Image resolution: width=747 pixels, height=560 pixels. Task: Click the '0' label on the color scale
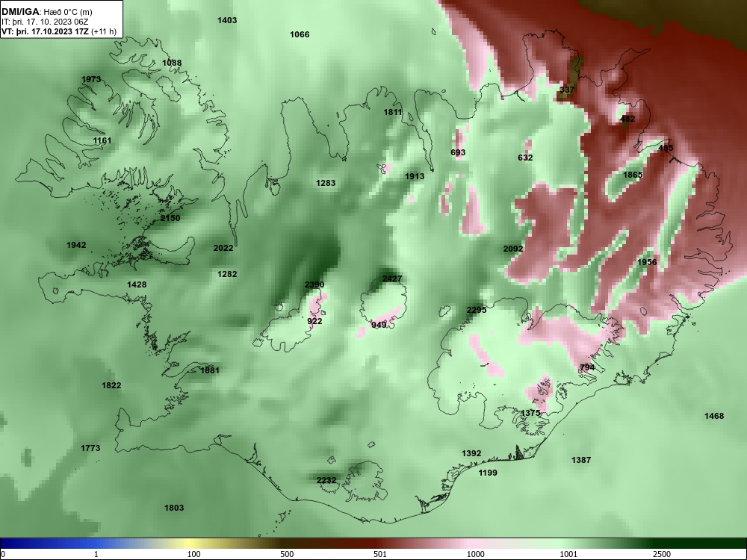pos(3,554)
